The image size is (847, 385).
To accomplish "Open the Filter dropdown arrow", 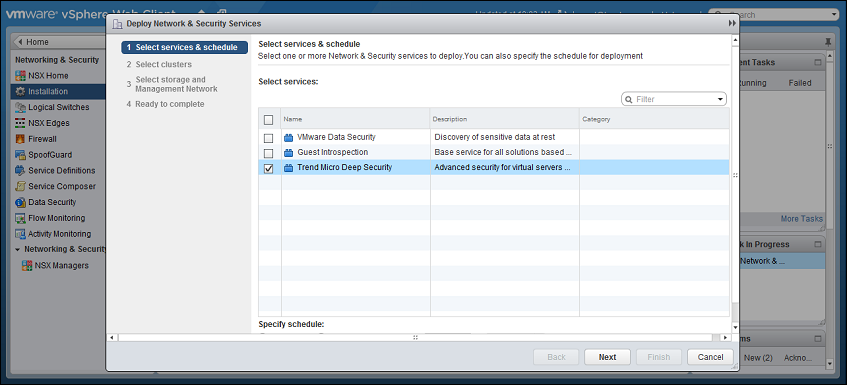I will coord(720,99).
